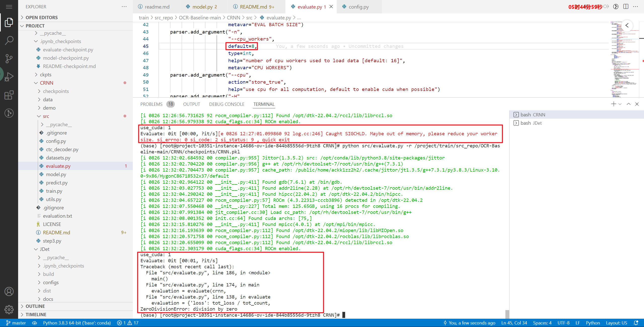Click the new terminal plus icon
This screenshot has height=327, width=644.
tap(614, 104)
